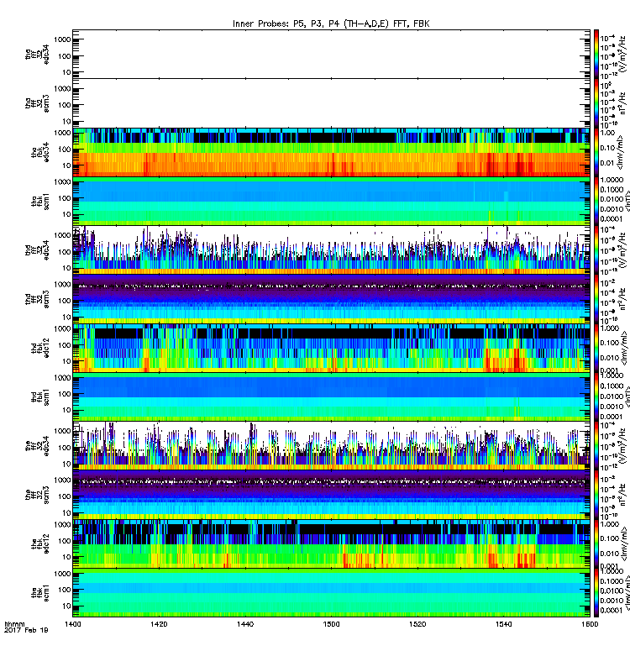Click the color bar beside tha fbk edc34

pos(596,152)
